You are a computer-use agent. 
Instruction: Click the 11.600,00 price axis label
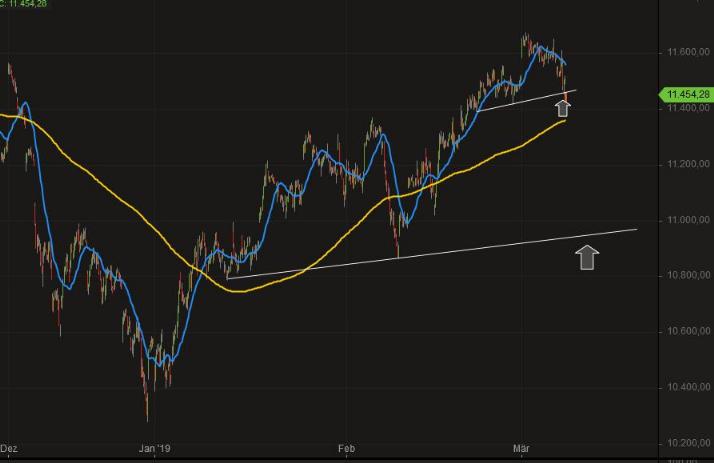[x=686, y=51]
